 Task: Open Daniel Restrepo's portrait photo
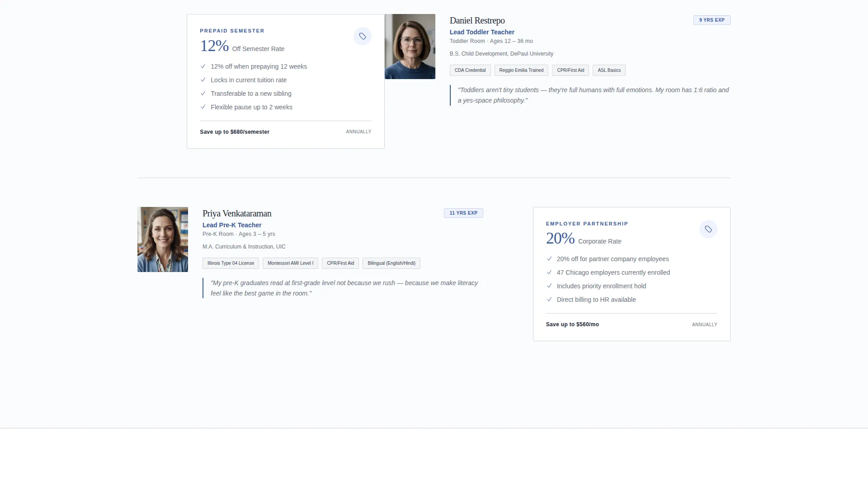coord(410,47)
